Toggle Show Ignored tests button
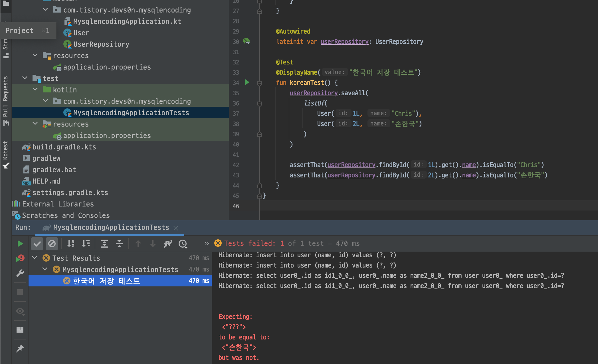Screen dimensions: 598x364 coord(52,244)
